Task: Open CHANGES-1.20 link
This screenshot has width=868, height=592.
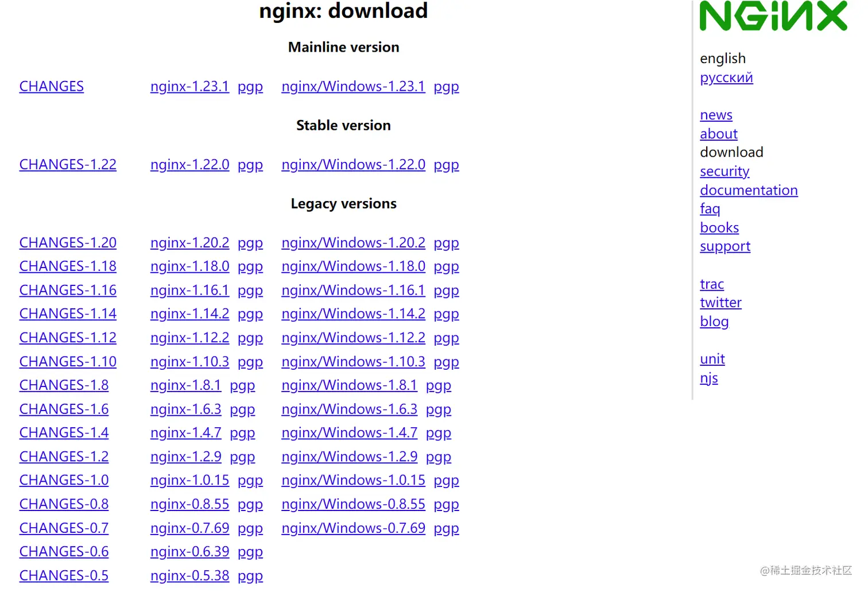Action: tap(68, 243)
